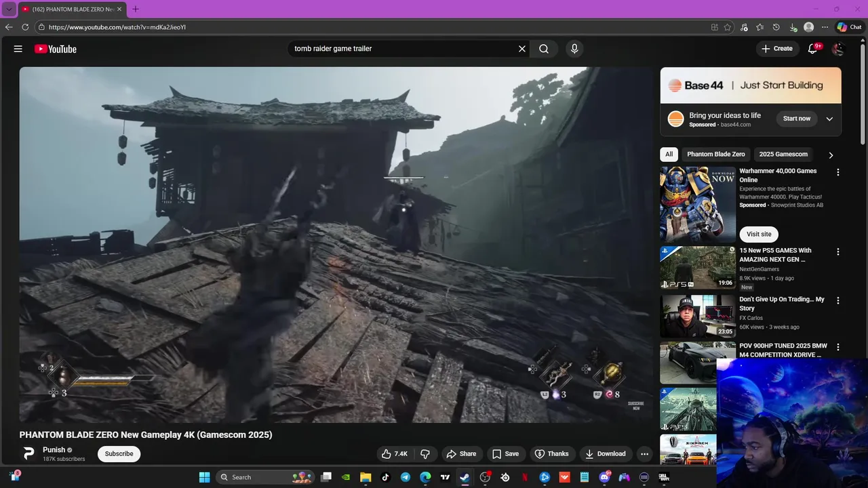Start voice search with the microphone

coord(574,49)
